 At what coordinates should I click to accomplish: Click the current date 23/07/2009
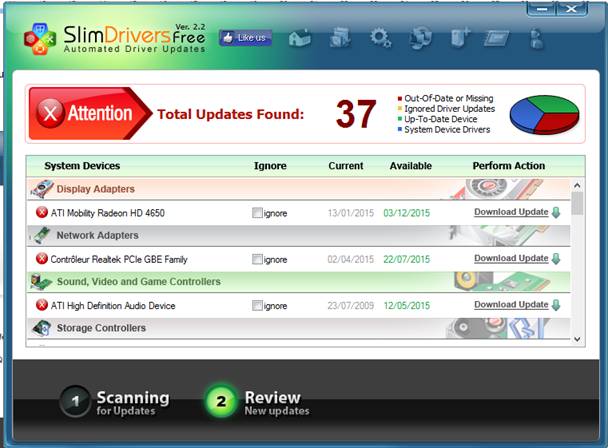[351, 306]
